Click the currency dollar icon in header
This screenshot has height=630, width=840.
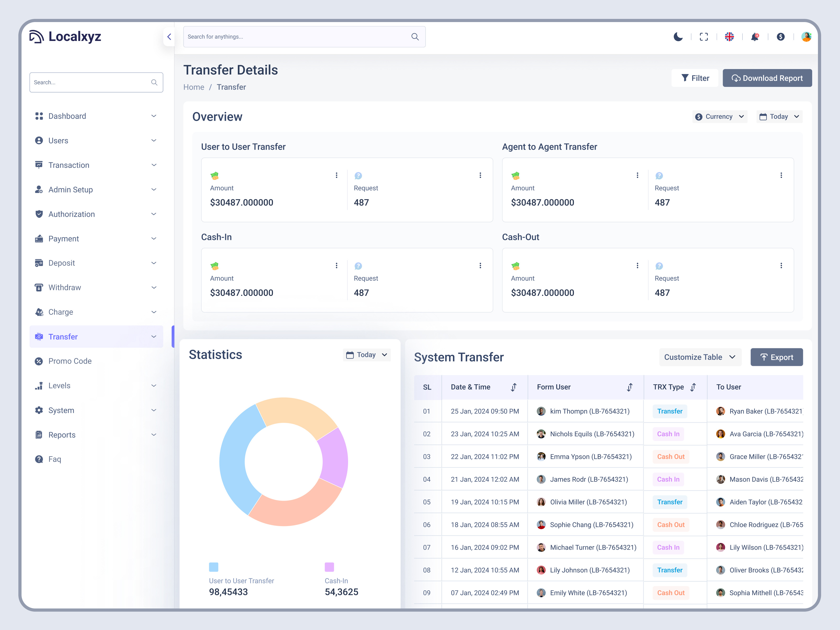coord(781,37)
